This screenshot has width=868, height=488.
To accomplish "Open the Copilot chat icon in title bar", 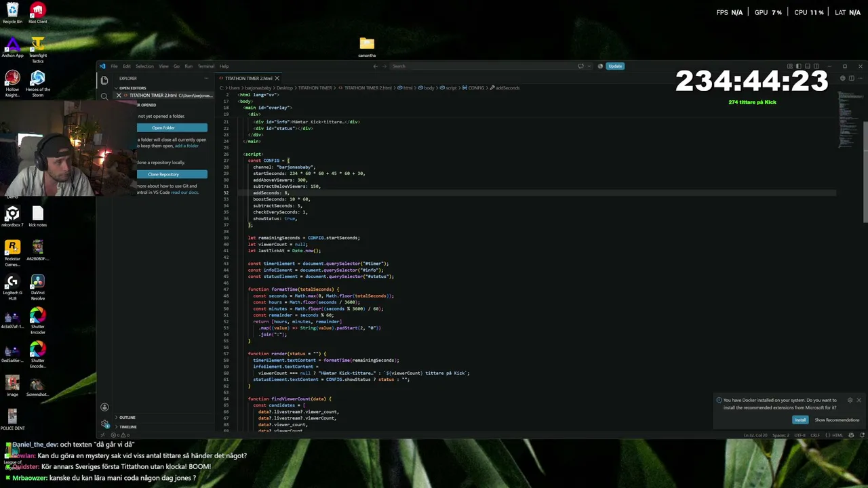I will (x=580, y=66).
